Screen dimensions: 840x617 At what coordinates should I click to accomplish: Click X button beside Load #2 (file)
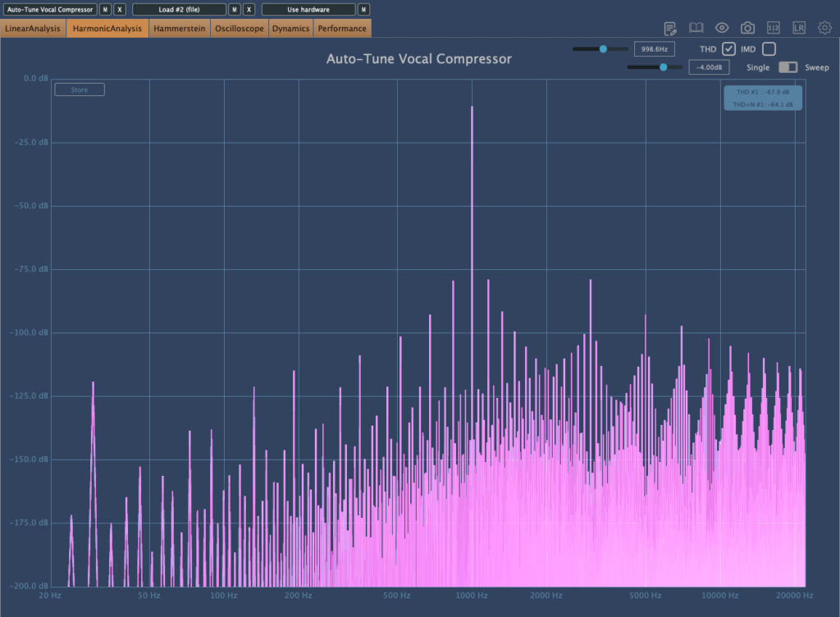point(249,10)
